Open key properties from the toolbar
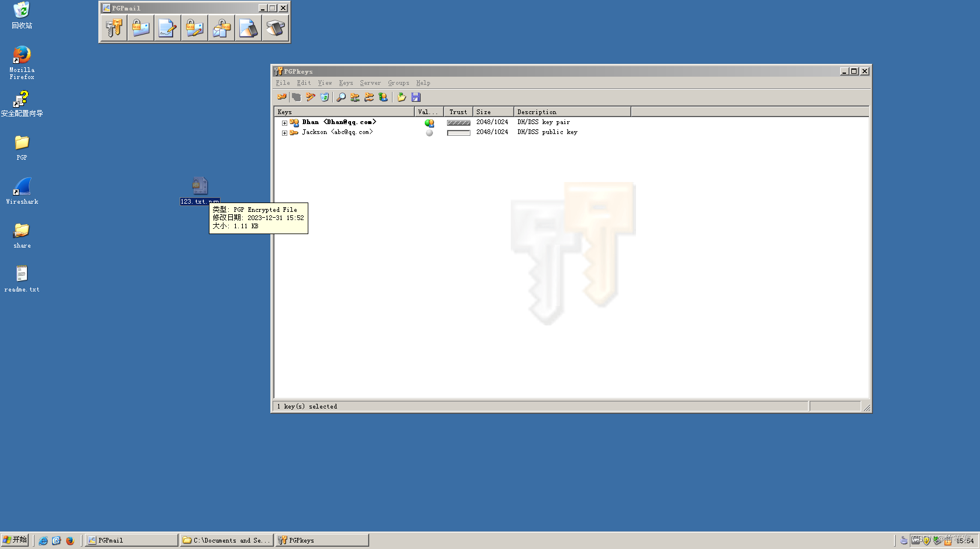 383,97
